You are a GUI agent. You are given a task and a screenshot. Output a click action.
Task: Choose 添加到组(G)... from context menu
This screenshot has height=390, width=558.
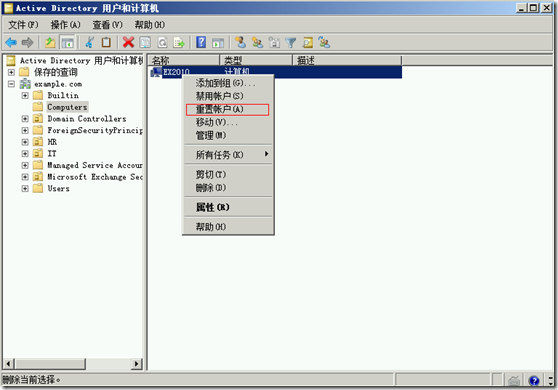(x=228, y=83)
